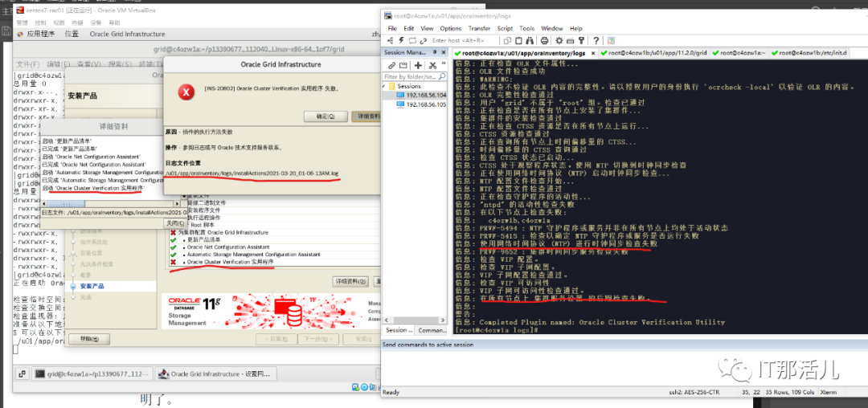Expand Session Manager toolbar overflow chevron
Screen dimensions: 868x408
point(444,63)
